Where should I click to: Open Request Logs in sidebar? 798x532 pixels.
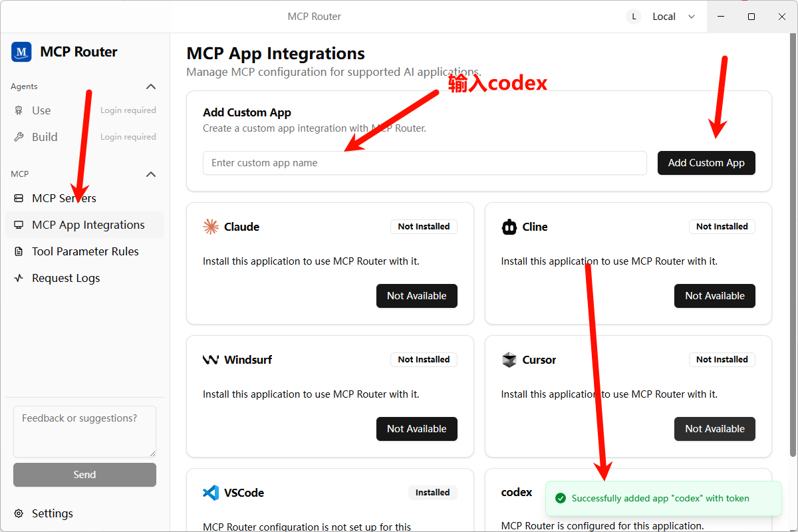point(66,278)
